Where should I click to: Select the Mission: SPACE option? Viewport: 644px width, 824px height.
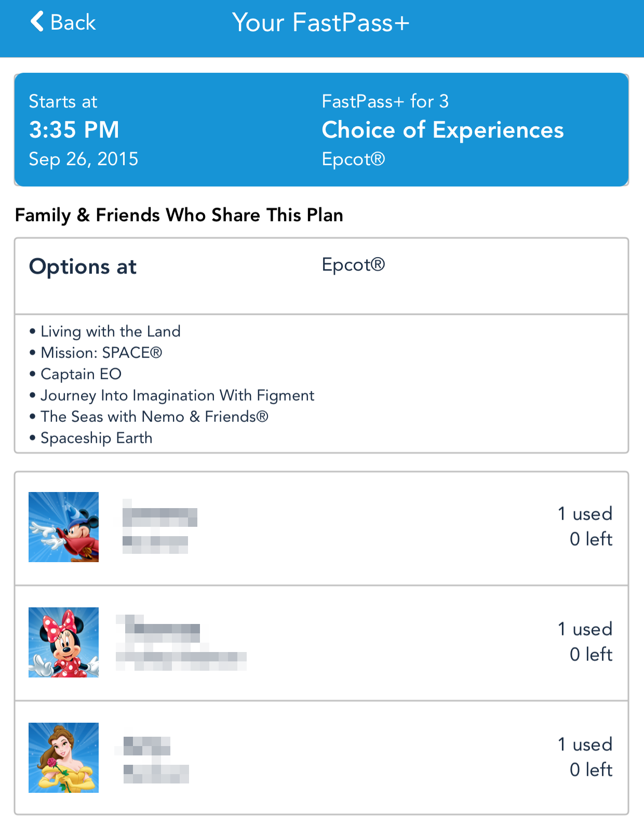[102, 353]
